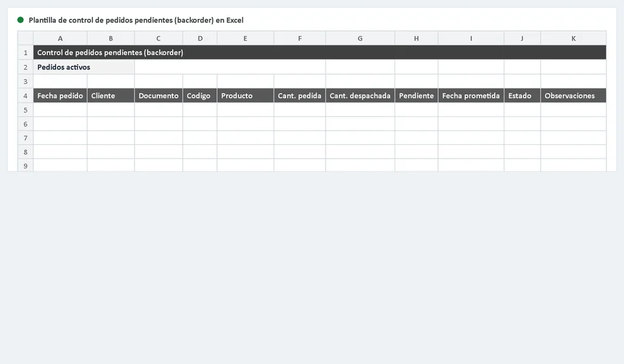Click the 'Estado' heading cell
624x364 pixels.
[x=522, y=96]
